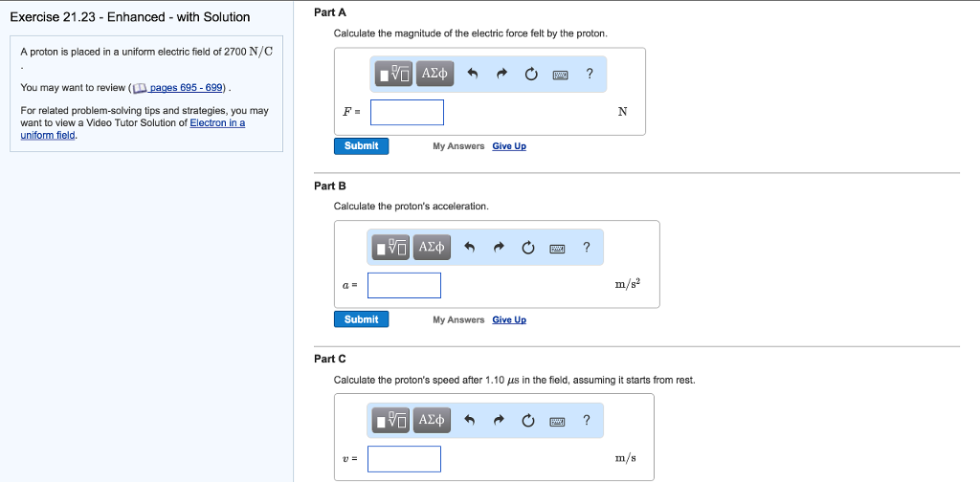Reset the Part A answer field
This screenshot has width=980, height=482.
531,74
